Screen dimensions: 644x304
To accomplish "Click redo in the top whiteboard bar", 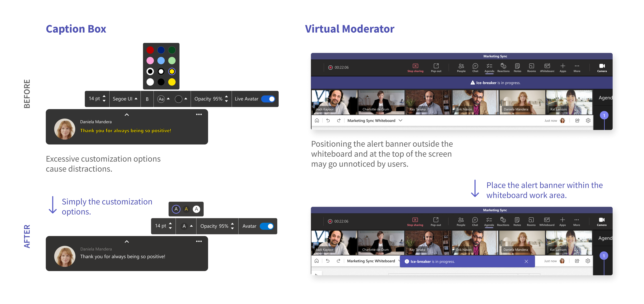I will (339, 121).
